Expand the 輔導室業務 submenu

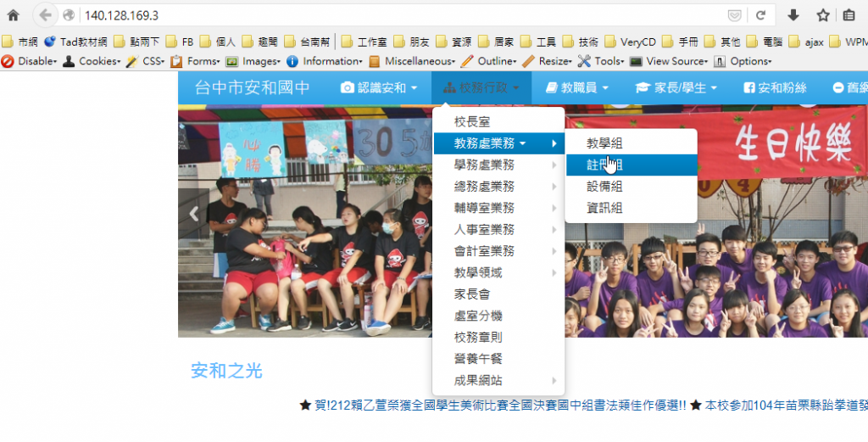pyautogui.click(x=498, y=208)
